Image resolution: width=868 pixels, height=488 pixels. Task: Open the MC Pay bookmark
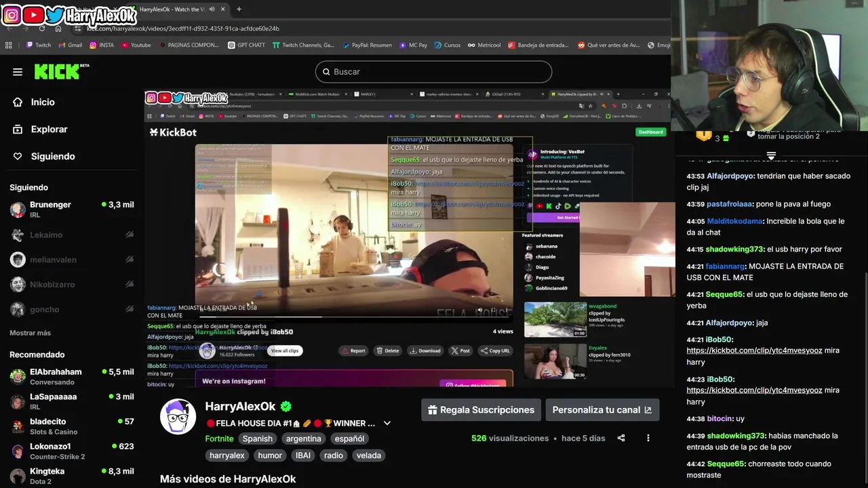[413, 45]
